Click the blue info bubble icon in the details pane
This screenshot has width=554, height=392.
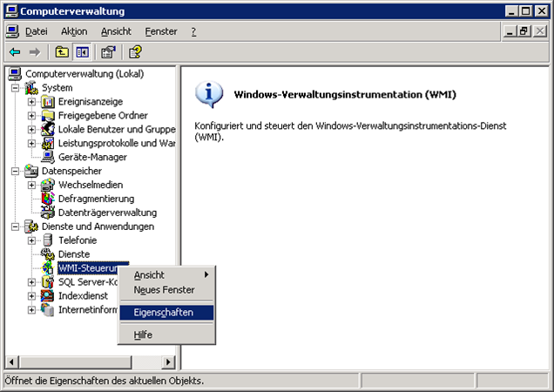click(209, 94)
